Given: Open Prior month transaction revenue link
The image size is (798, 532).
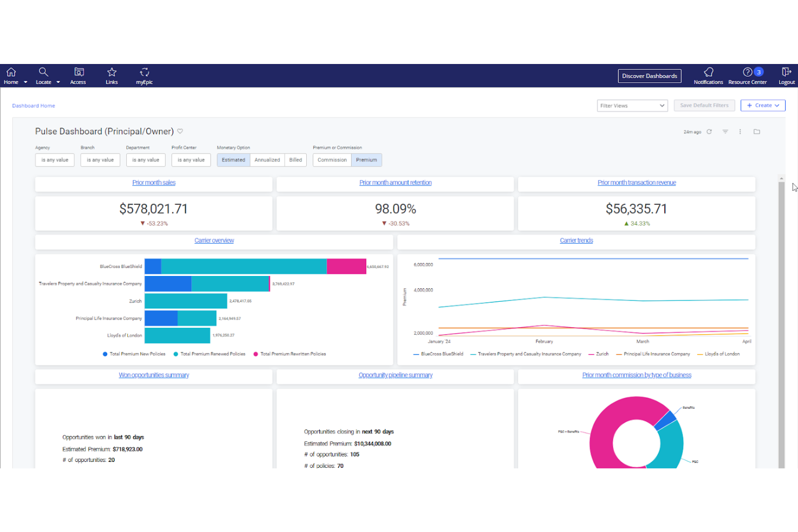Looking at the screenshot, I should (637, 183).
